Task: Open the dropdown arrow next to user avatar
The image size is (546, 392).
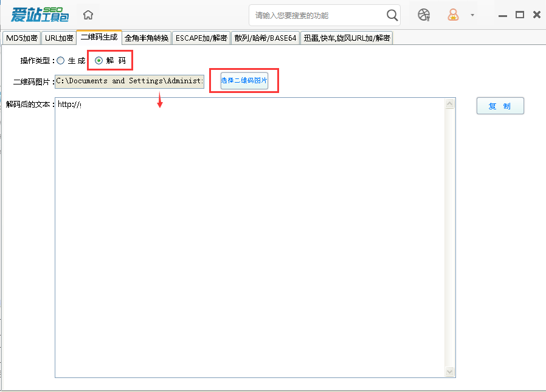Action: [x=471, y=15]
